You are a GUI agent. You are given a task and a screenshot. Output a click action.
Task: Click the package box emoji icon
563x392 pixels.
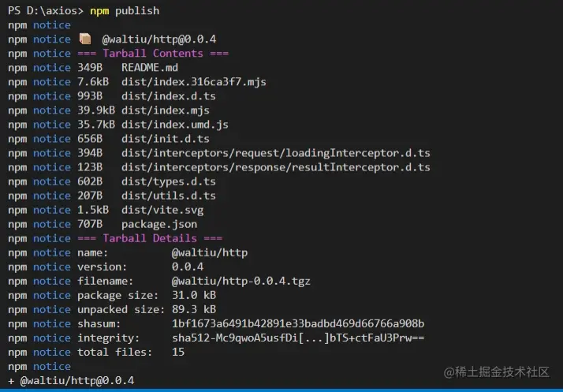coord(85,39)
